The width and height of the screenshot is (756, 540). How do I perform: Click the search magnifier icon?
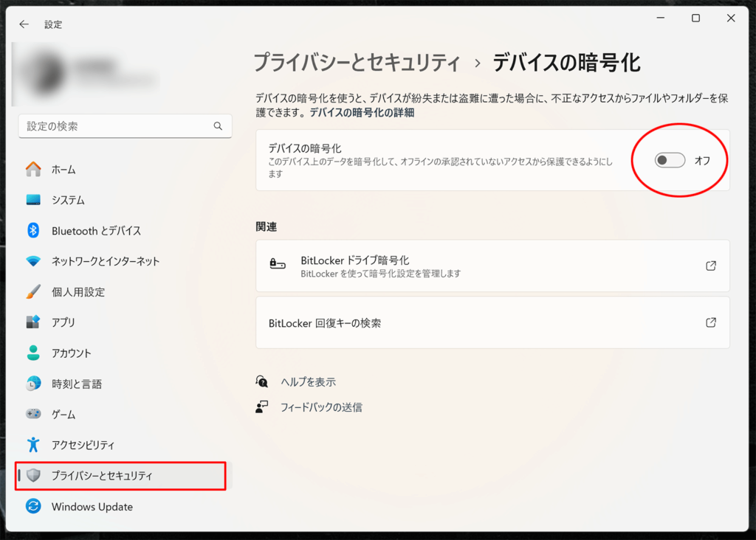pyautogui.click(x=218, y=126)
